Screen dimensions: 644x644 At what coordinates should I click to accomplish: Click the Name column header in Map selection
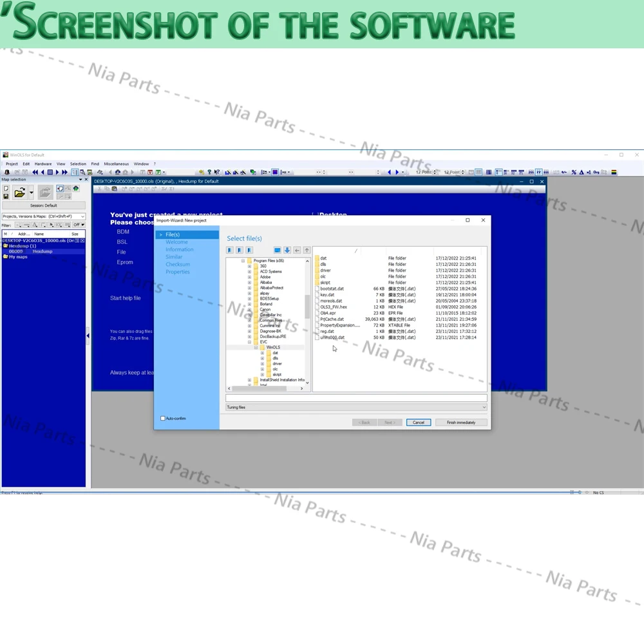[50, 234]
